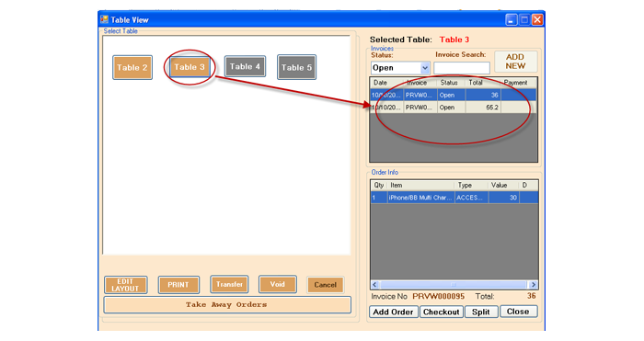Click the Checkout button

[441, 312]
